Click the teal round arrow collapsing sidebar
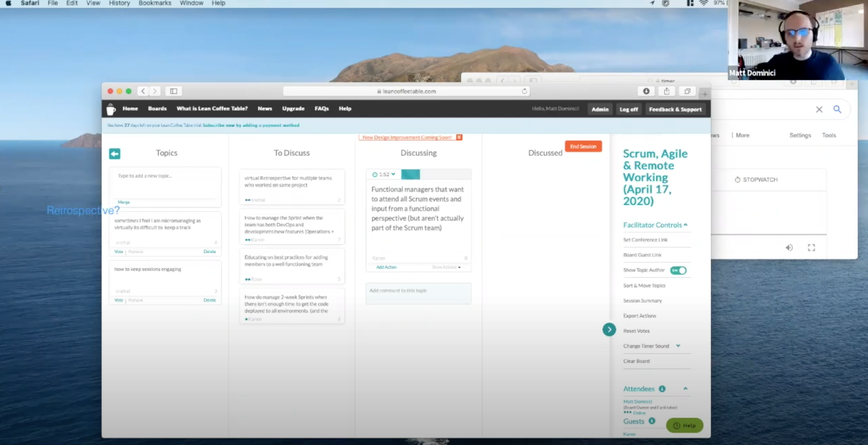Viewport: 868px width, 445px height. click(609, 329)
